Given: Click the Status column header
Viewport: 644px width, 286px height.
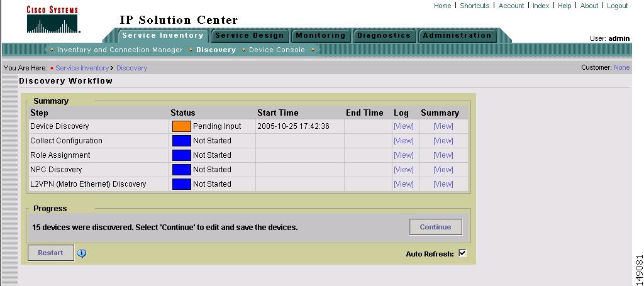Looking at the screenshot, I should [183, 113].
